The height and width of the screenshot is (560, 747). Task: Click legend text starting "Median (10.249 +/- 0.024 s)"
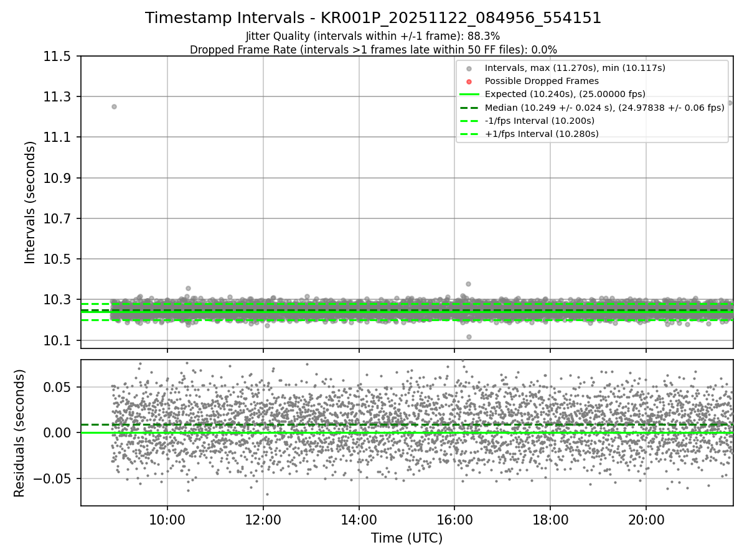[604, 108]
